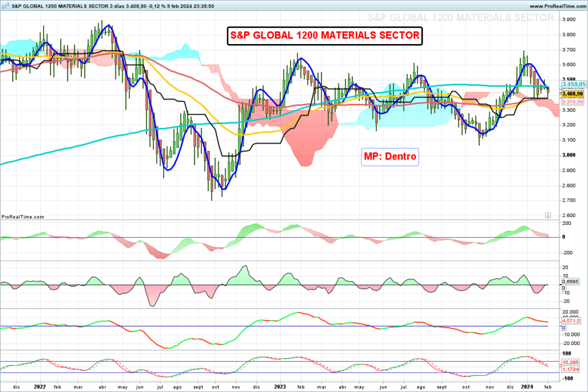The image size is (588, 392).
Task: Click the red 4.571,5 indicator value label
Action: 571,321
